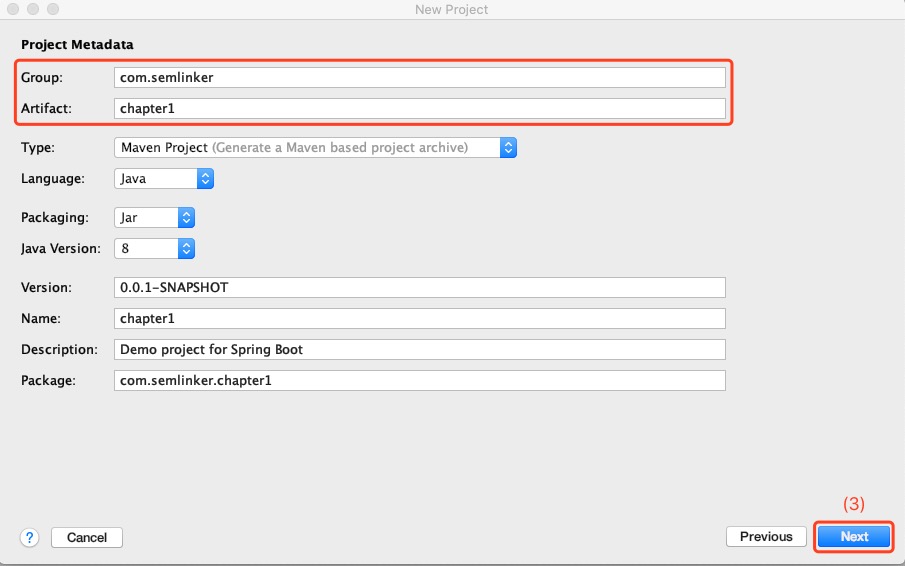Cancel the New Project dialog

click(87, 537)
